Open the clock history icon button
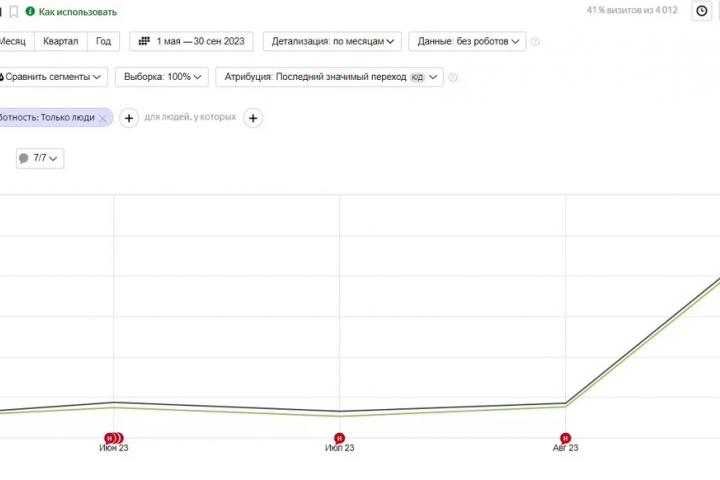This screenshot has height=480, width=720. (x=701, y=11)
